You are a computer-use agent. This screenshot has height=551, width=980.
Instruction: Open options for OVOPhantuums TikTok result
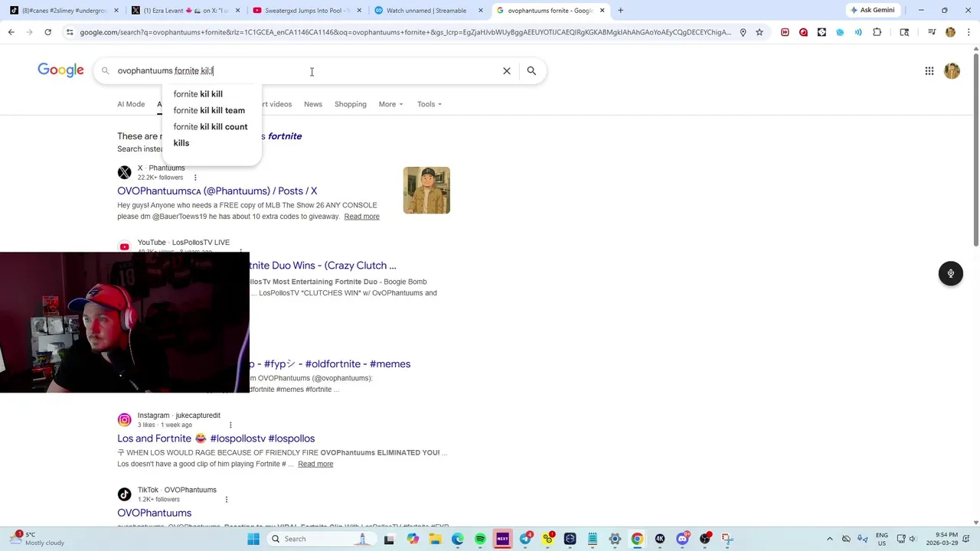226,499
